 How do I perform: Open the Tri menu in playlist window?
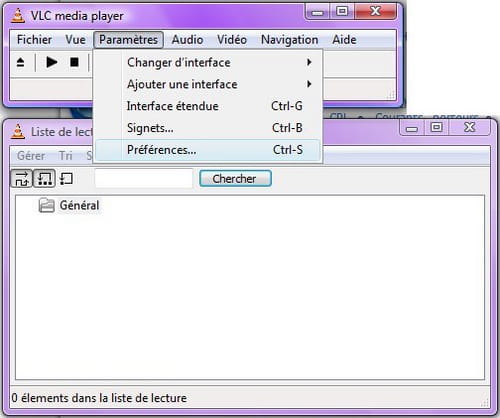66,156
